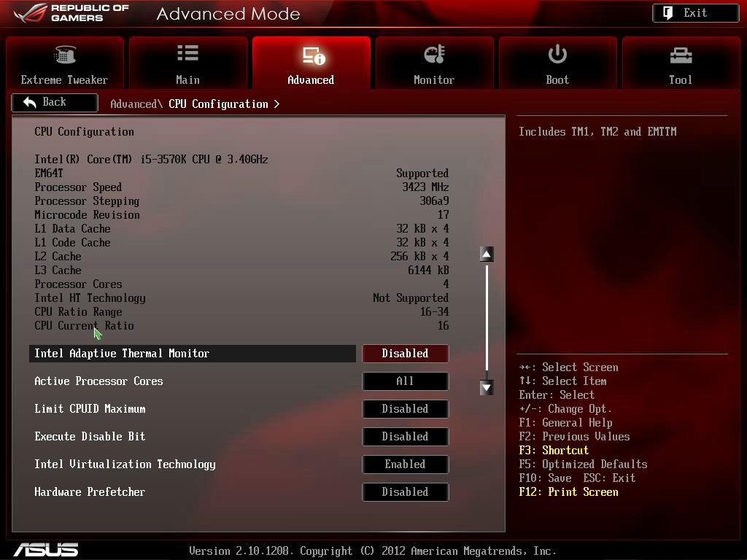Click the Processor Speed 3423 MHz value
747x560 pixels.
pos(425,187)
